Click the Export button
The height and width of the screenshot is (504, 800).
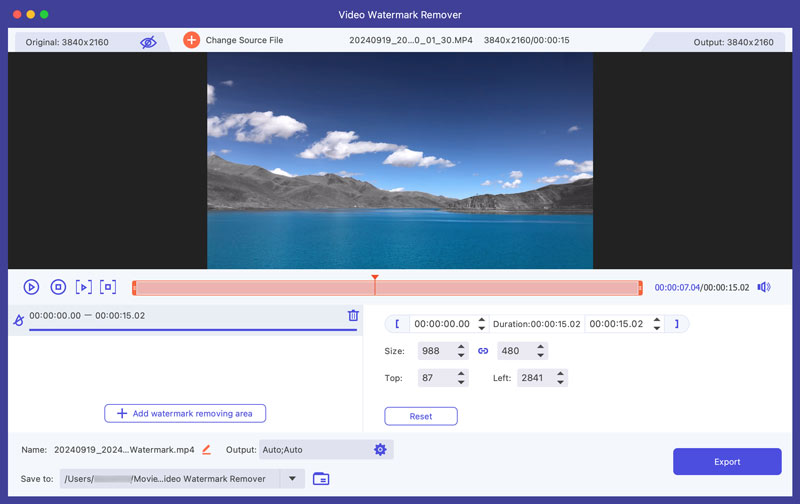coord(727,461)
